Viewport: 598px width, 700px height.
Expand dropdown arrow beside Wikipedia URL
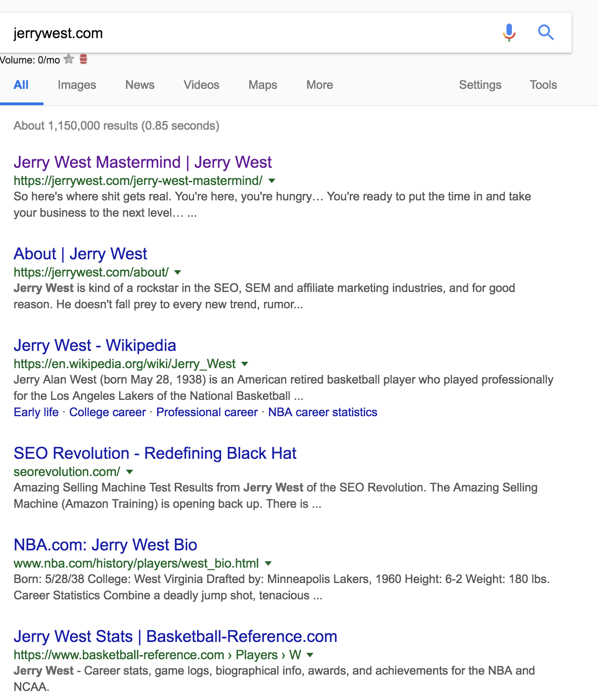(245, 364)
